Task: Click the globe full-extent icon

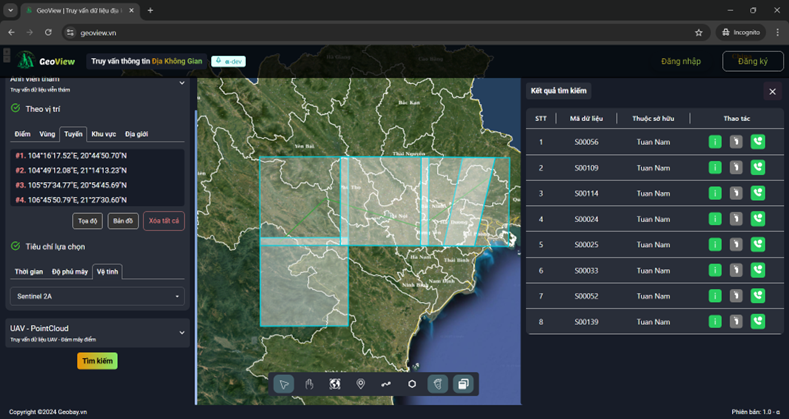Action: point(335,384)
